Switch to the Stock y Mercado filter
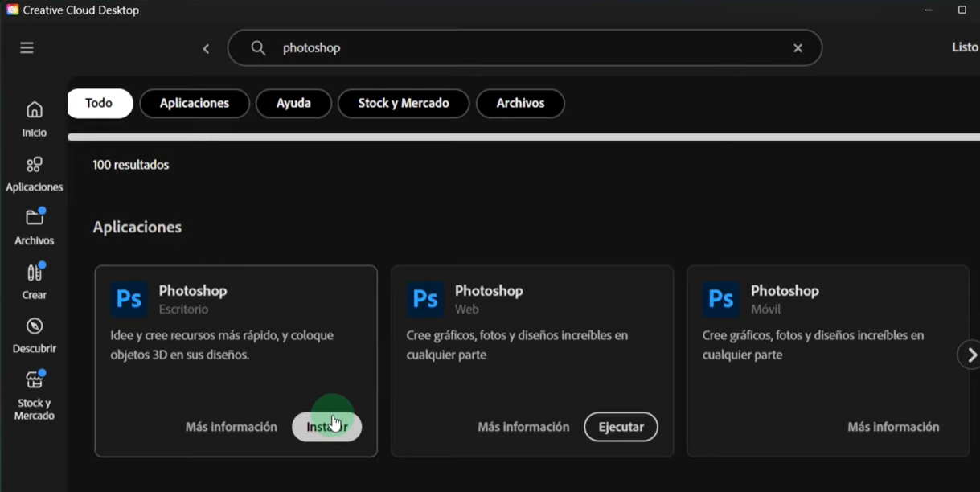This screenshot has height=492, width=980. tap(403, 103)
